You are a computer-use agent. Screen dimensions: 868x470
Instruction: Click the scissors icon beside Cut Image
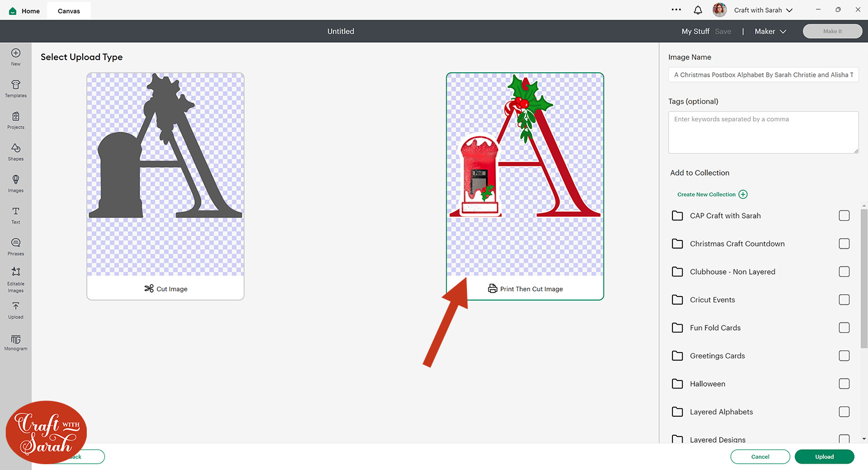(149, 288)
